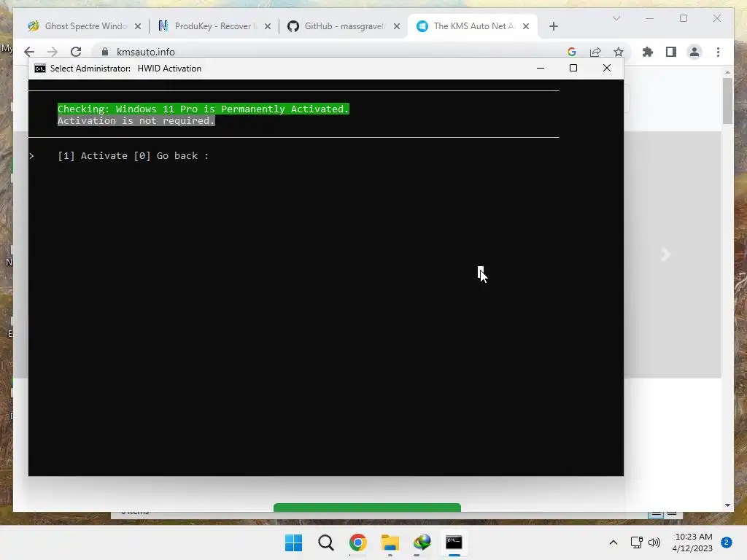
Task: Click green button at page bottom
Action: (x=367, y=507)
